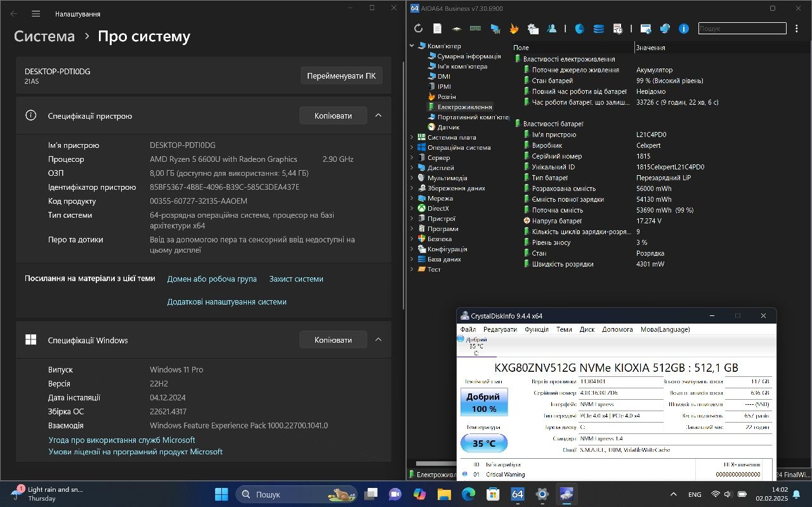
Task: Open Угода про використання служб Microsoft
Action: click(x=122, y=440)
